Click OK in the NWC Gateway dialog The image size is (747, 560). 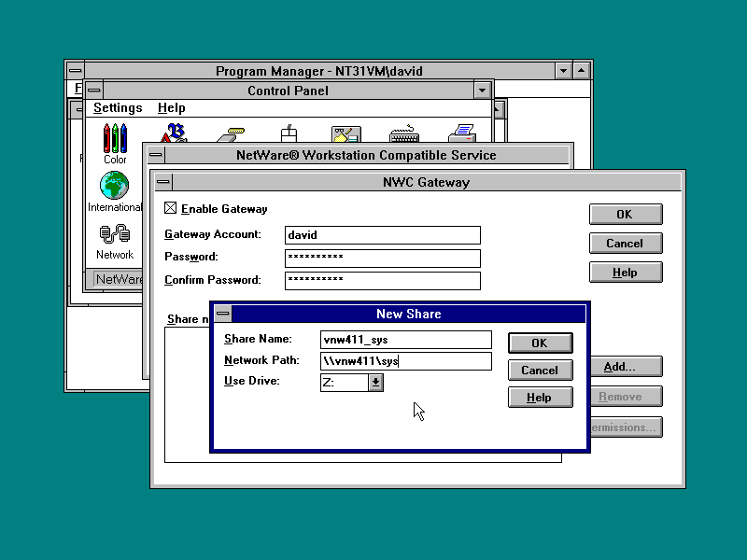pos(626,215)
